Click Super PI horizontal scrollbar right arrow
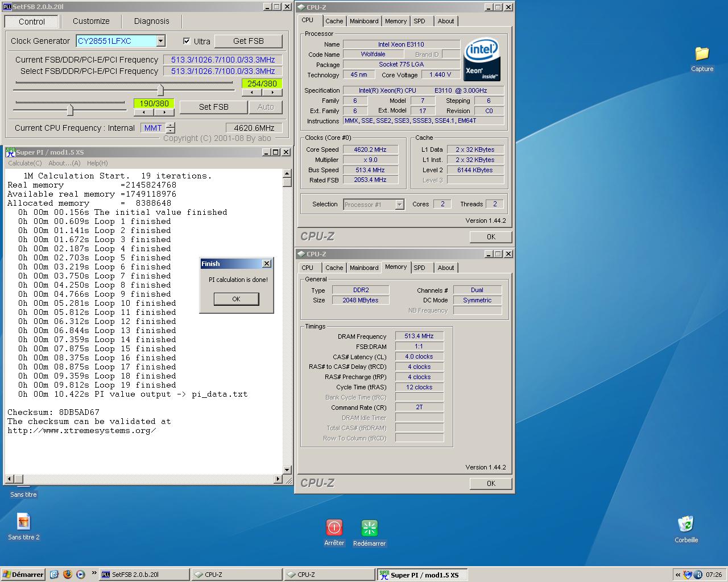 (278, 479)
